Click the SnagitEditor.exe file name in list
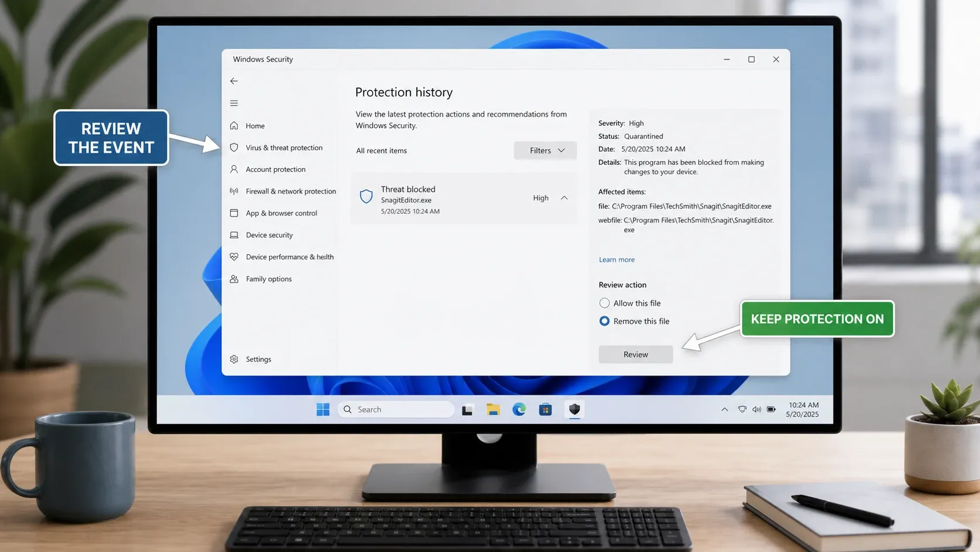This screenshot has width=980, height=552. [406, 200]
